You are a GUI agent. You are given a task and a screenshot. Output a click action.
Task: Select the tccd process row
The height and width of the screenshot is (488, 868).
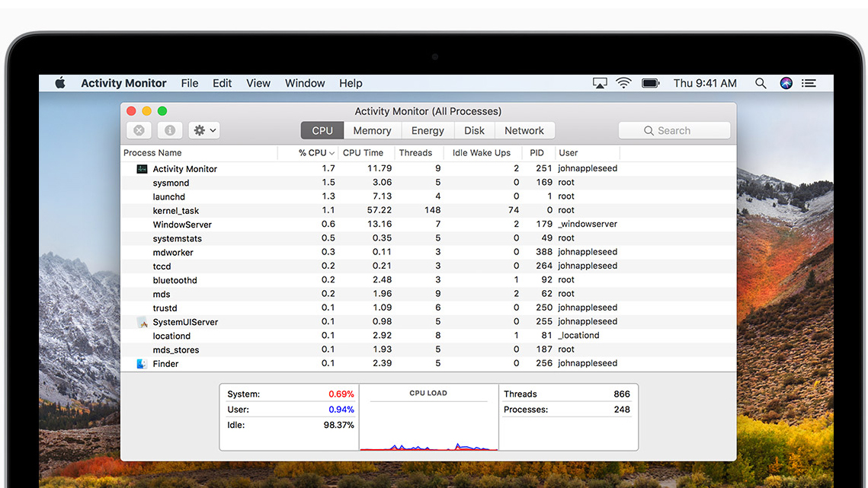click(x=428, y=266)
